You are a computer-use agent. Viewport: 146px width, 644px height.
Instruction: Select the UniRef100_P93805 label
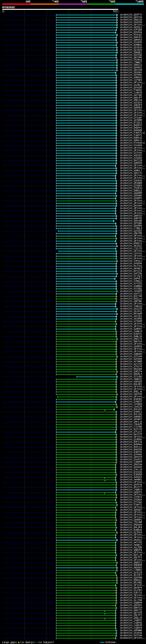(x=131, y=42)
